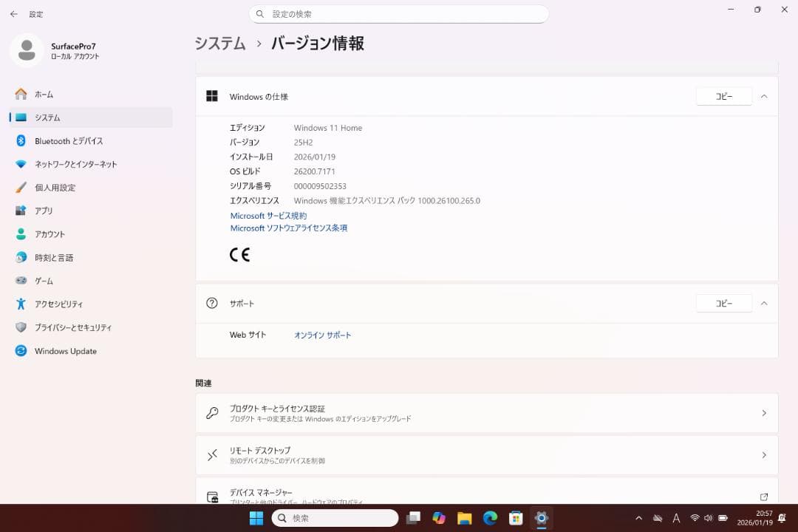Select システム in the breadcrumb
798x532 pixels.
pos(219,44)
